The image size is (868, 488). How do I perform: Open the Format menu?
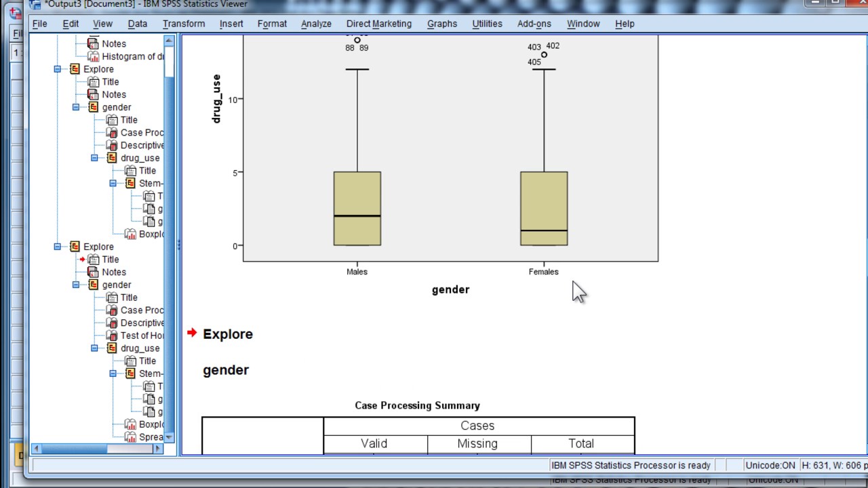(272, 24)
